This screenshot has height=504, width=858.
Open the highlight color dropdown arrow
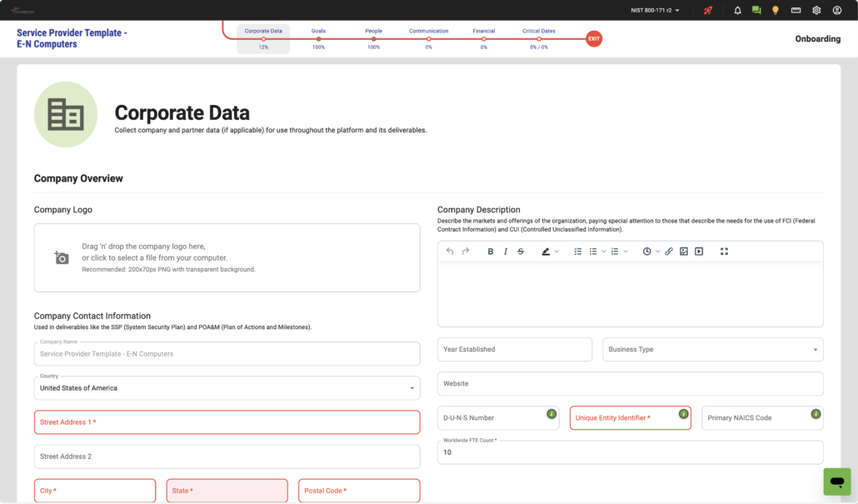(556, 252)
